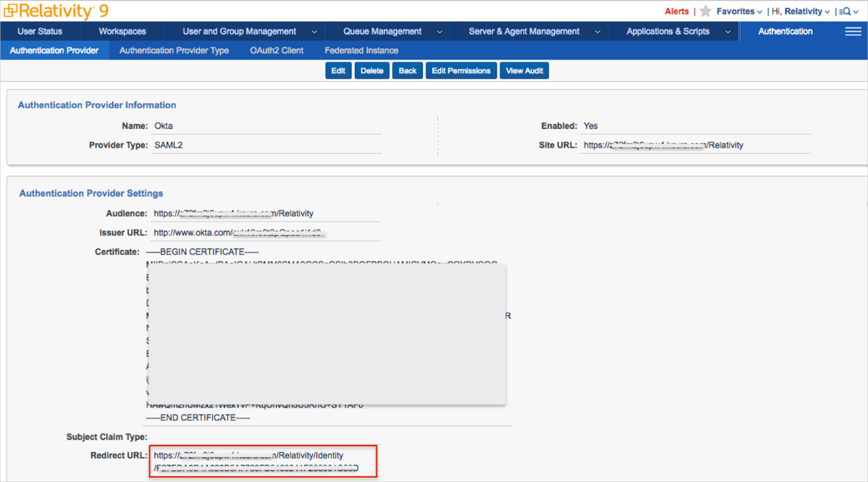
Task: Click the Favorites star icon
Action: pos(705,11)
